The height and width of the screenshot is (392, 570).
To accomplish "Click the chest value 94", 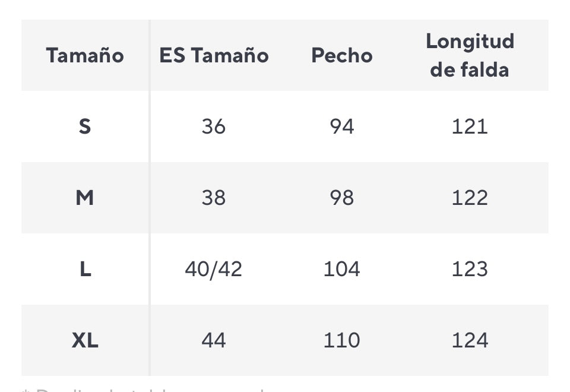I will (x=342, y=127).
